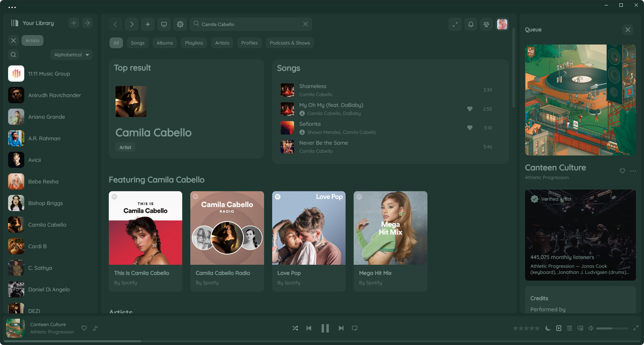Clear the Camila Cabello search text

[305, 24]
